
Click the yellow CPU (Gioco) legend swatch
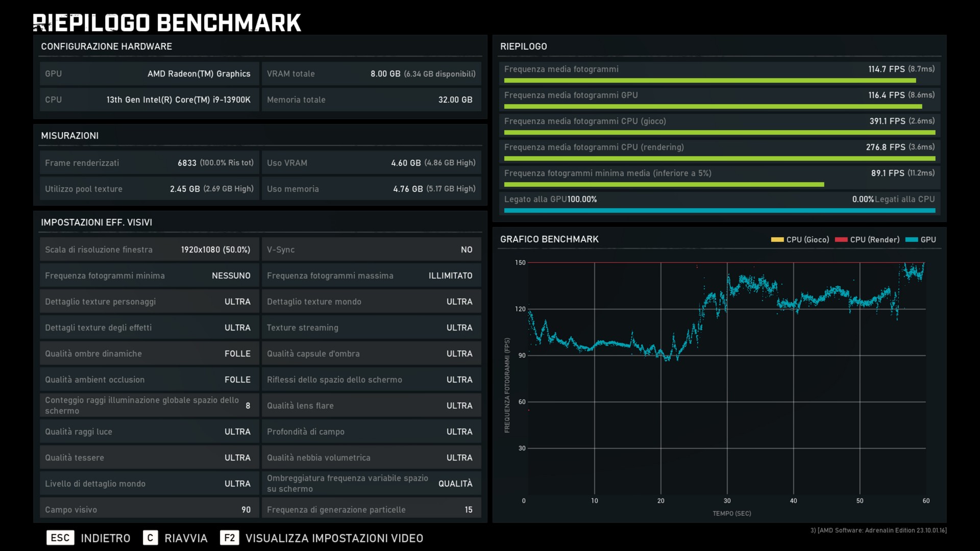click(x=777, y=240)
